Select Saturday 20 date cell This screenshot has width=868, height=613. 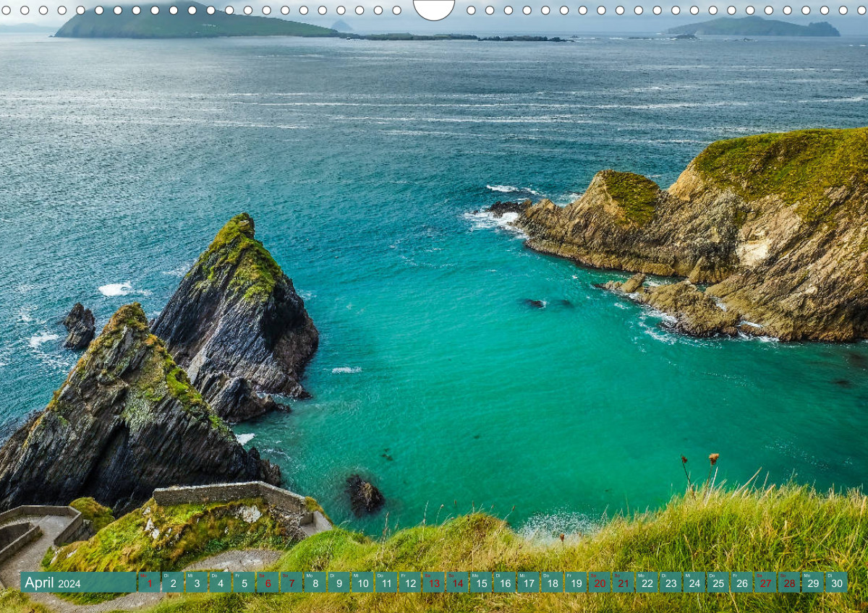[x=599, y=583]
